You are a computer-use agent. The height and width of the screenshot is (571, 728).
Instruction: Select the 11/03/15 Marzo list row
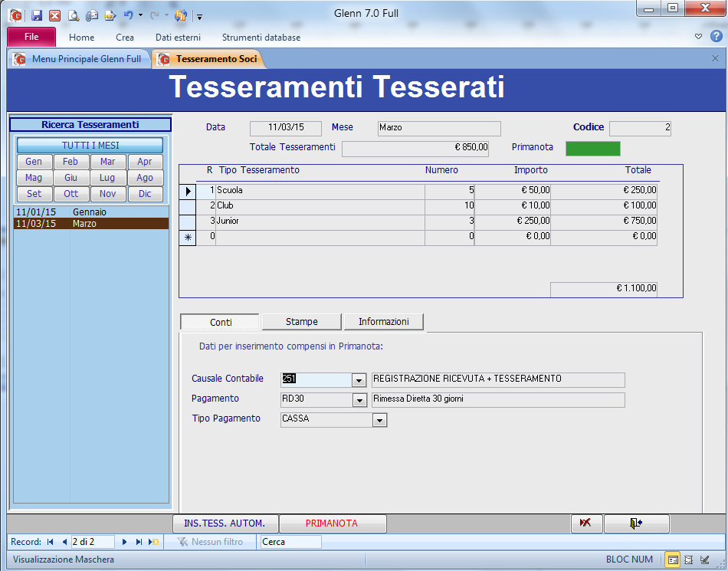point(91,224)
